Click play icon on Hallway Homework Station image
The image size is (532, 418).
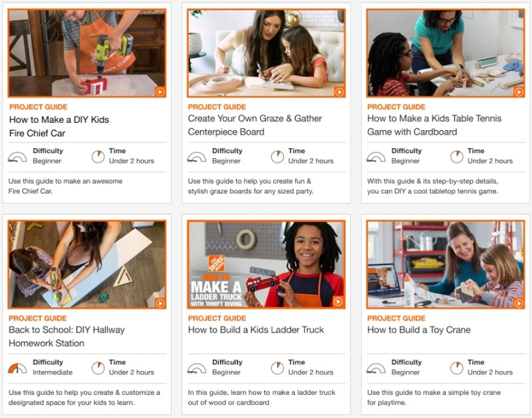[160, 303]
